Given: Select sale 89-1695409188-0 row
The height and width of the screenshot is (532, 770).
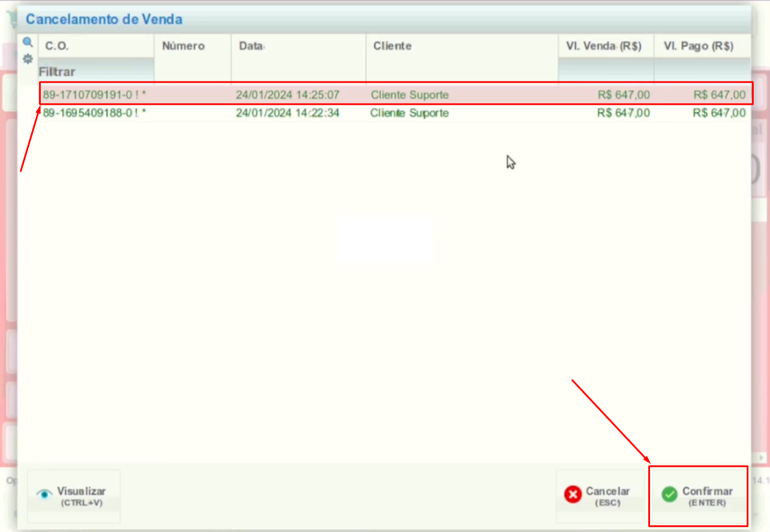Looking at the screenshot, I should pyautogui.click(x=94, y=113).
